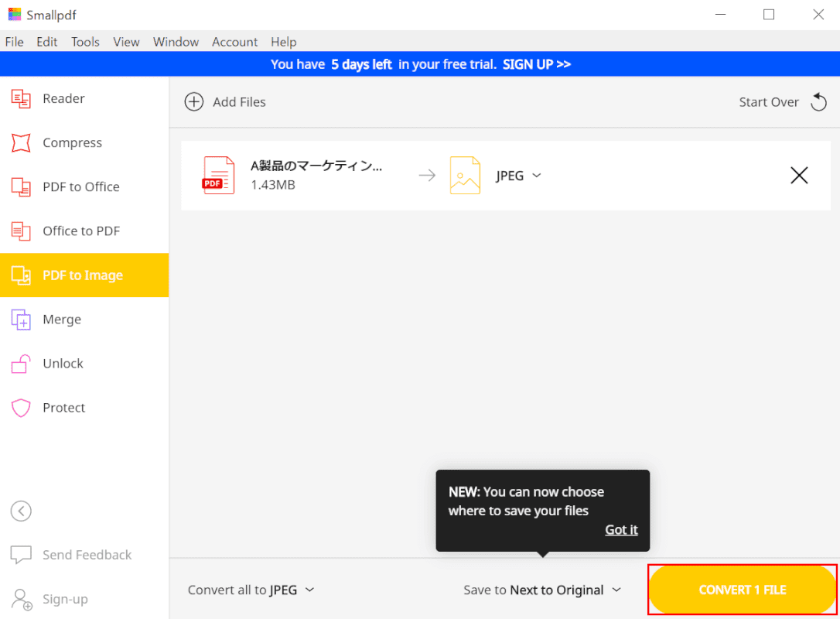Screen dimensions: 840x619
Task: Select the Protect sidebar label
Action: tap(63, 408)
